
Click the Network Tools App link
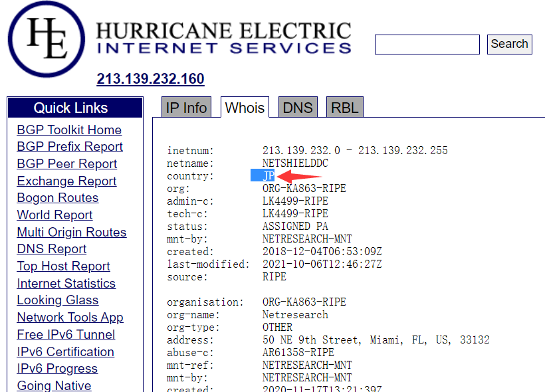click(70, 318)
